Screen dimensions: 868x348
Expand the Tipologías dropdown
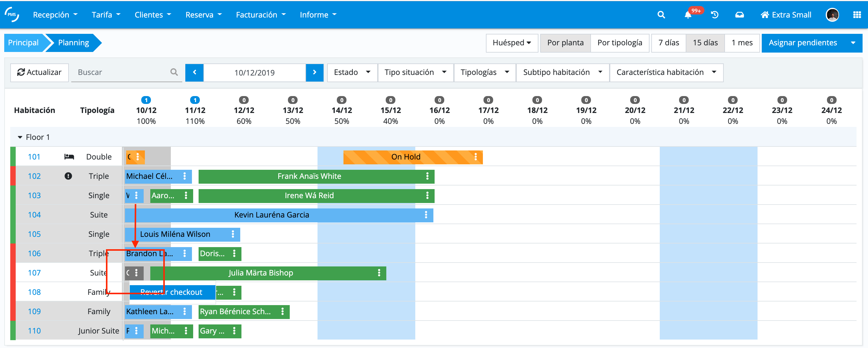click(x=484, y=72)
